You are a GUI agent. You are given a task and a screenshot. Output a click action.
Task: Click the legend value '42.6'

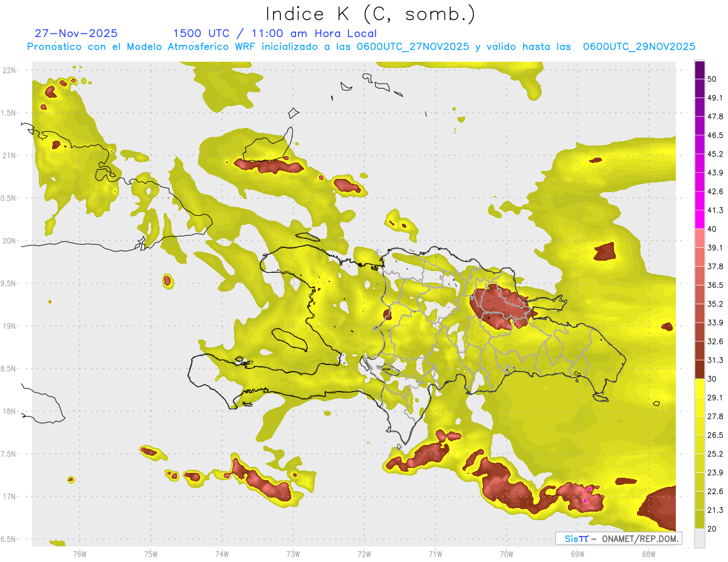coord(715,192)
